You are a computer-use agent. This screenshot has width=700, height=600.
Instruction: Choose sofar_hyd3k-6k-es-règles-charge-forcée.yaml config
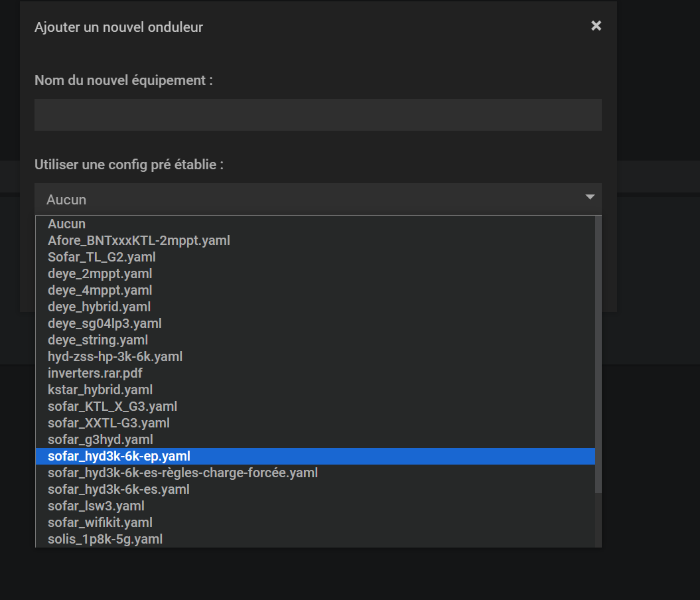point(182,473)
